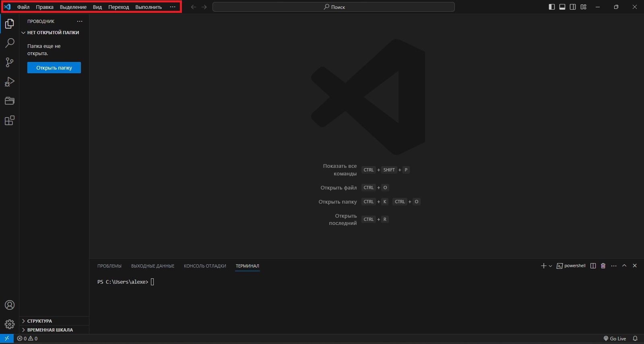
Task: Click the ПРОВОДНИК sidebar title
Action: point(41,21)
